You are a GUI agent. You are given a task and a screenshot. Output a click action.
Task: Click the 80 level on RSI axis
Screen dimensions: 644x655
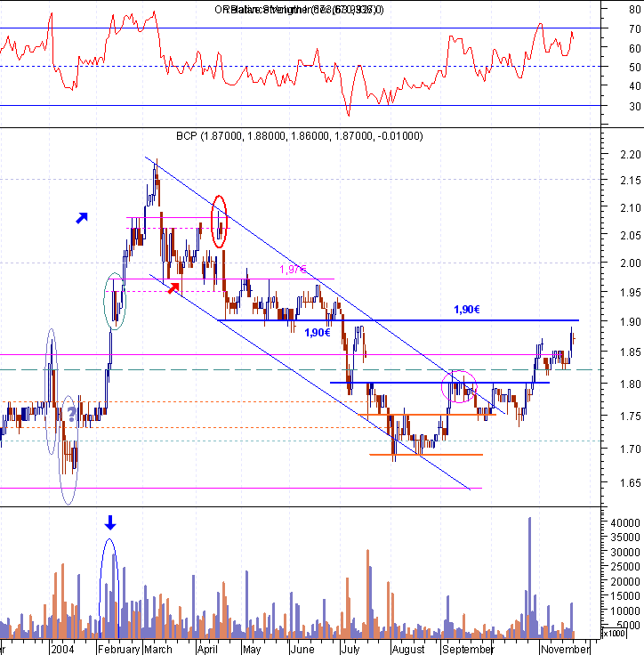pos(635,9)
